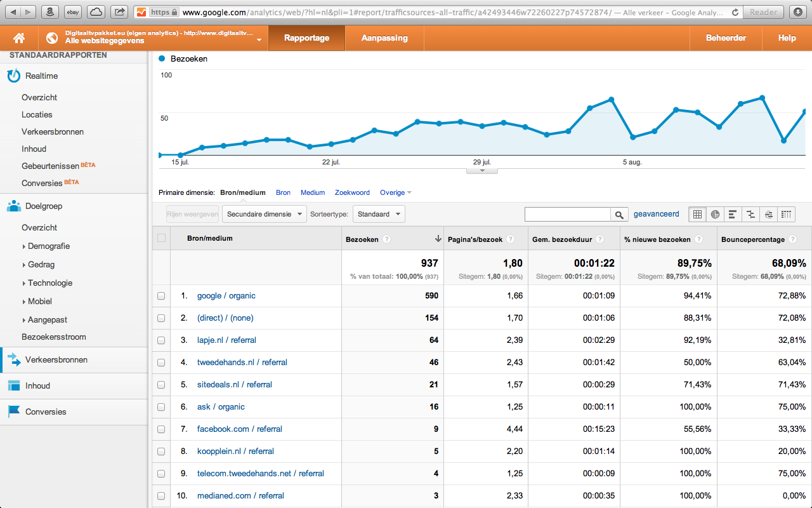This screenshot has height=508, width=812.
Task: Select the data table view icon
Action: (698, 214)
